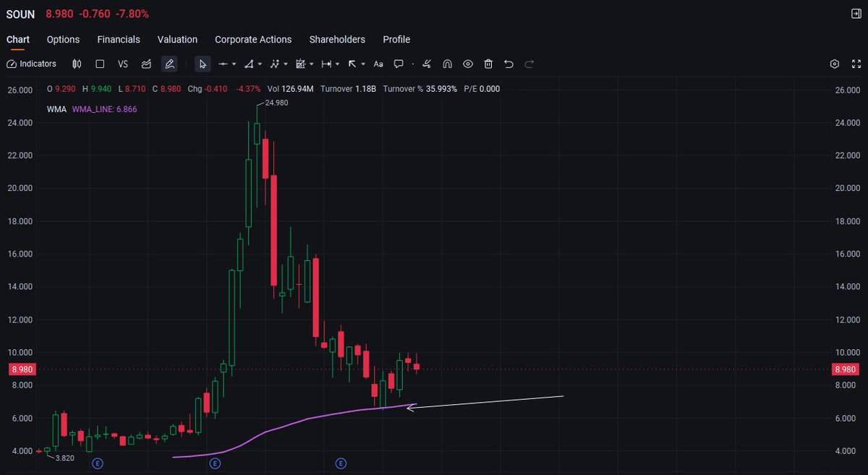Switch to the Chart tab
Viewport: 868px width, 475px height.
point(18,40)
